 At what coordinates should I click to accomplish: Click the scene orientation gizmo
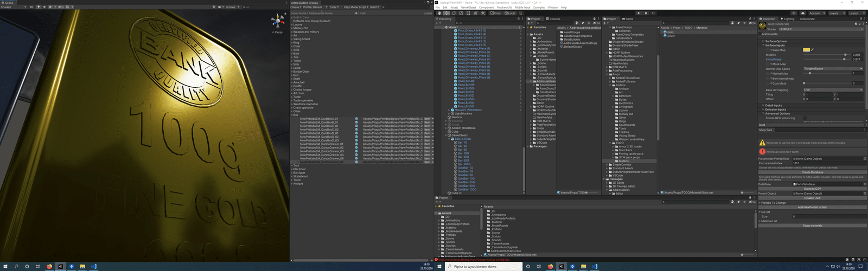pos(278,21)
